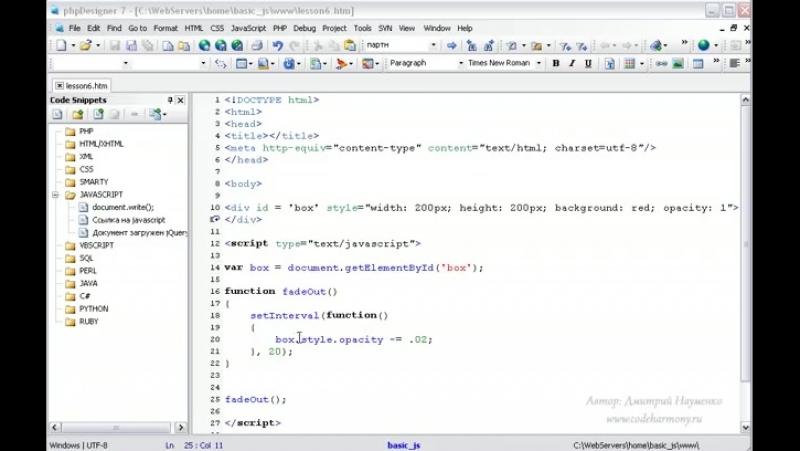The image size is (800, 451).
Task: Select the SQL snippets folder
Action: pyautogui.click(x=86, y=258)
